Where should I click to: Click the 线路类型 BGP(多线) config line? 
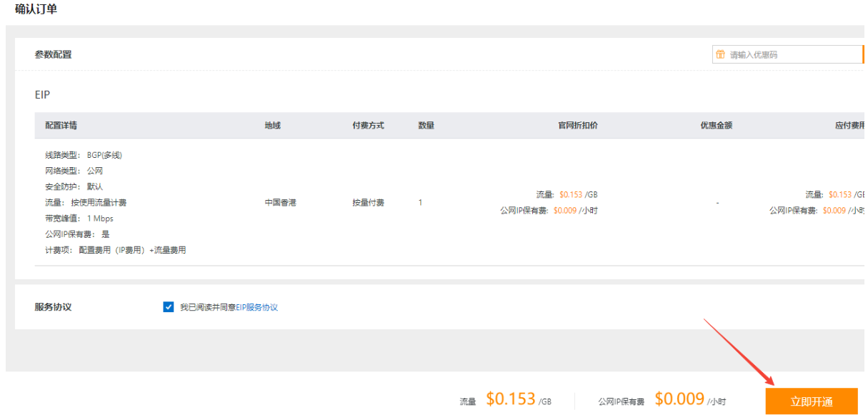(83, 155)
